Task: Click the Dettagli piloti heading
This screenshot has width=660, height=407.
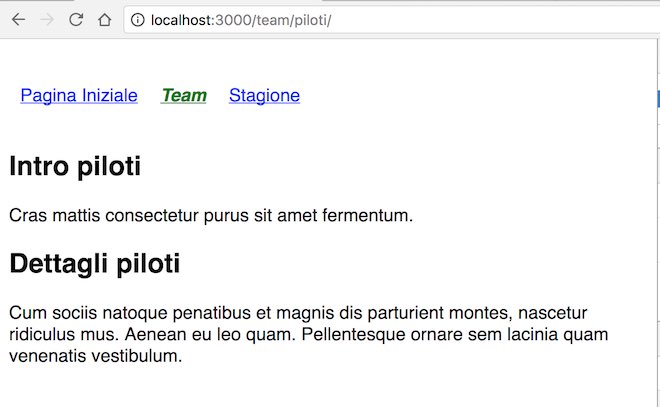Action: [95, 265]
